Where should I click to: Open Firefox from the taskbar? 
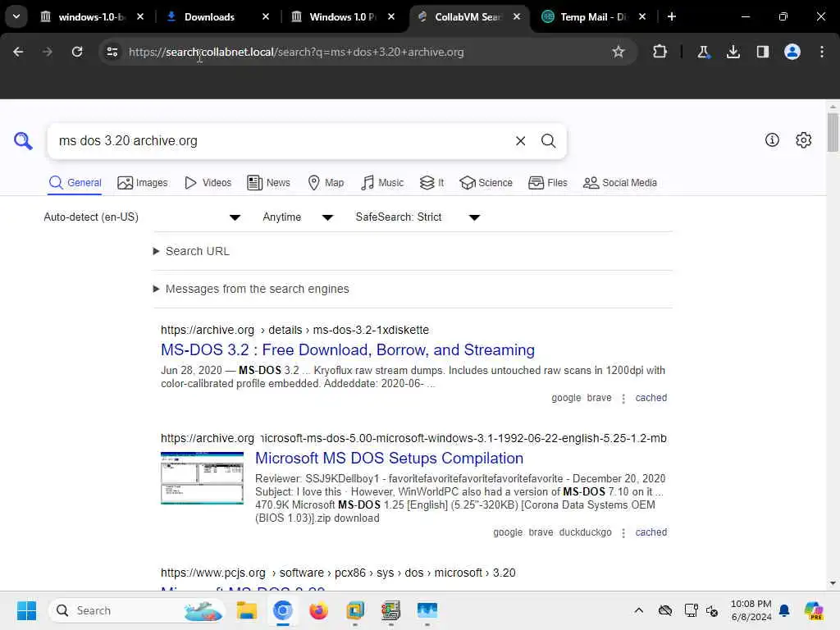(318, 610)
